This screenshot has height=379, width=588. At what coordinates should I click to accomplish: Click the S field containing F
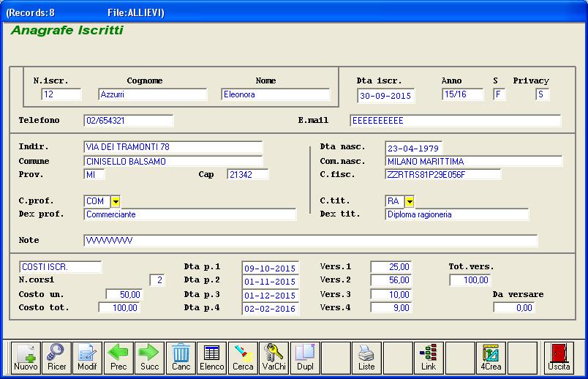click(x=500, y=94)
